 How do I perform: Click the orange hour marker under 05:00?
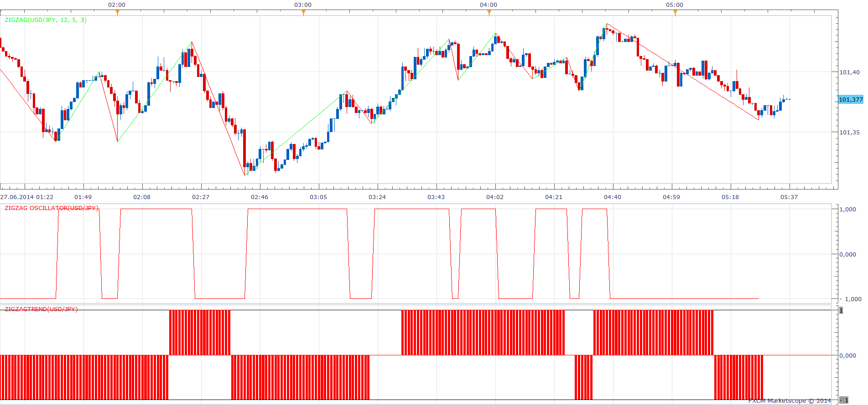coord(675,13)
